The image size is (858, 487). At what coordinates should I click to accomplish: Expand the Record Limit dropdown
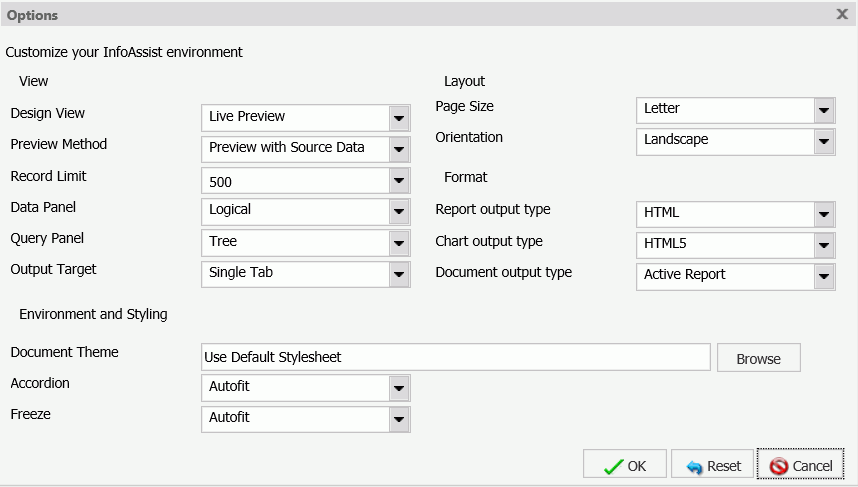click(x=305, y=181)
